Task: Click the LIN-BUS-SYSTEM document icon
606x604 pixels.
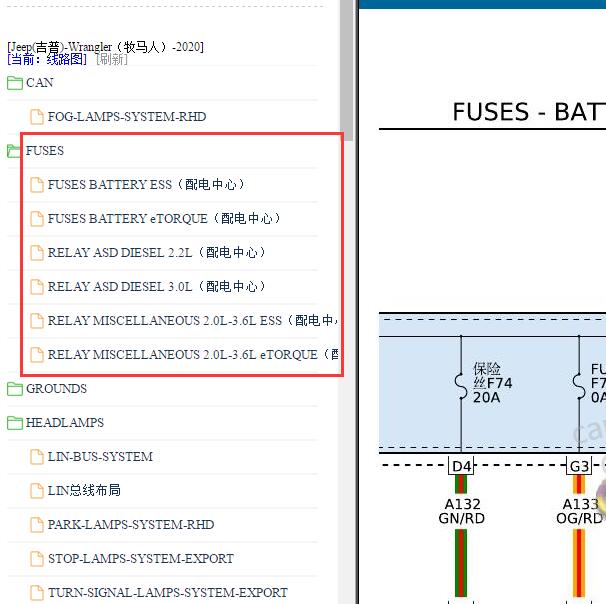Action: click(37, 457)
